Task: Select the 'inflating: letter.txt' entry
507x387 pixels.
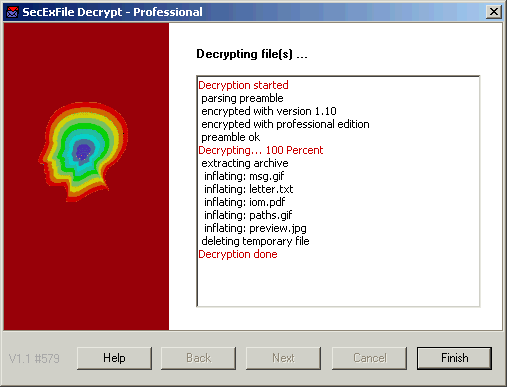Action: [x=249, y=189]
